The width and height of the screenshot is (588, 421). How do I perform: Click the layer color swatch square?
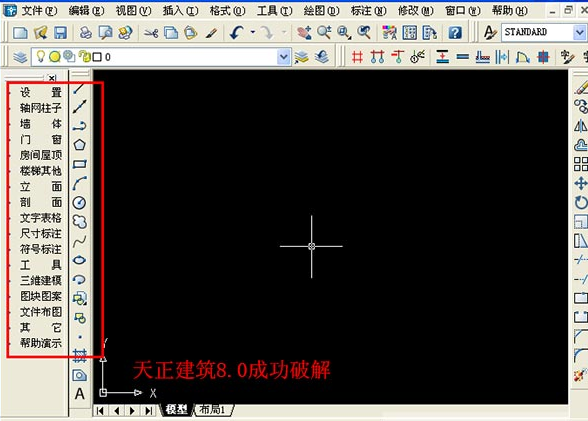(97, 57)
